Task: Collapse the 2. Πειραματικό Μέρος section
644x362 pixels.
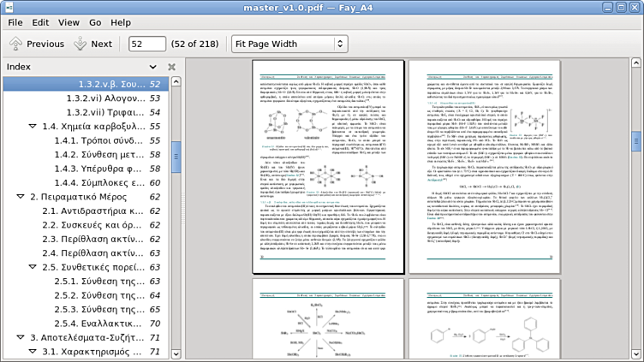Action: tap(21, 197)
